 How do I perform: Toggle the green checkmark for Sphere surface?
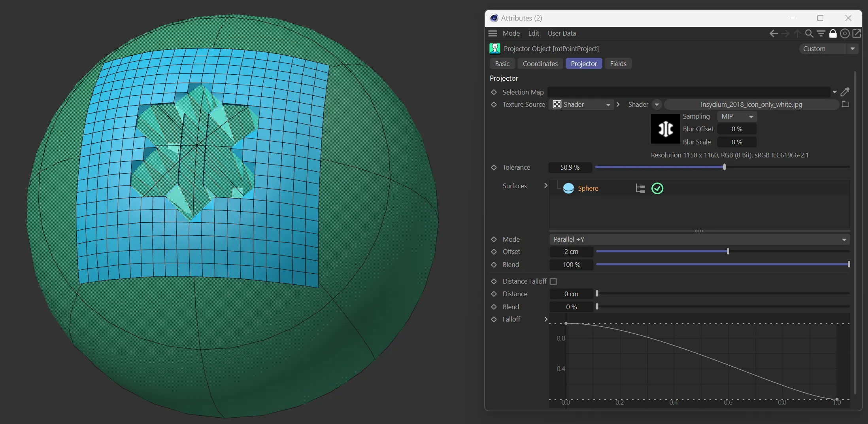tap(657, 189)
